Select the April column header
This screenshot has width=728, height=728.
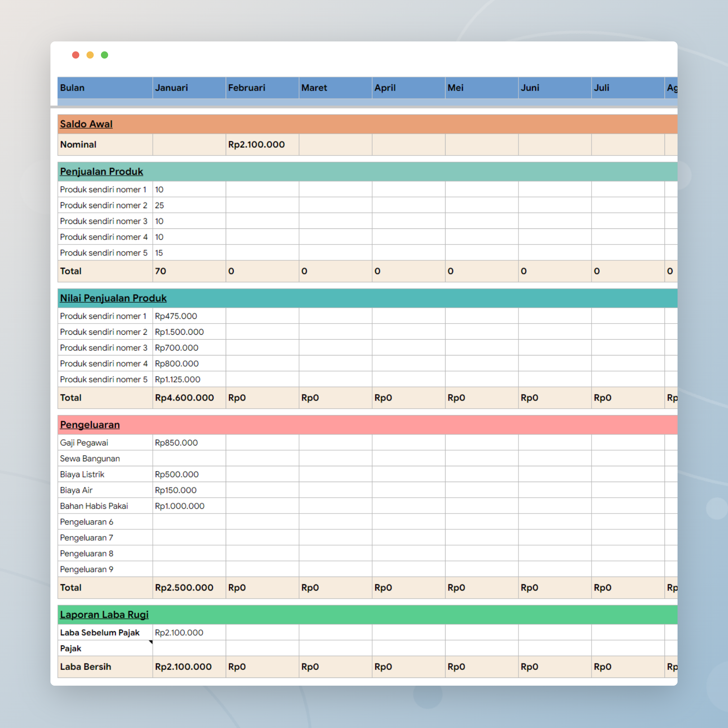point(409,88)
